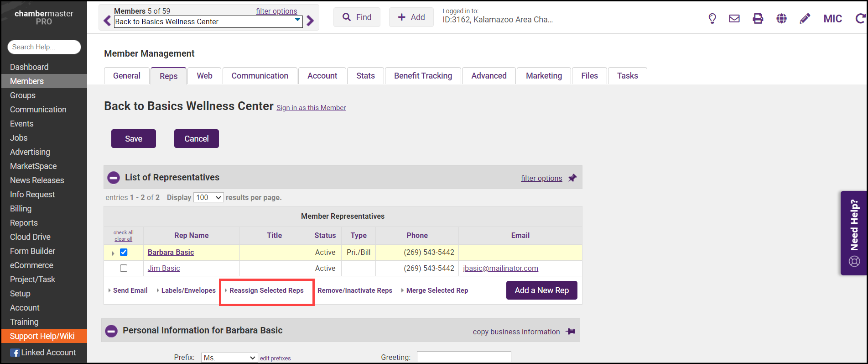Viewport: 868px width, 364px height.
Task: Click the lightbulb ideas icon
Action: (x=712, y=19)
